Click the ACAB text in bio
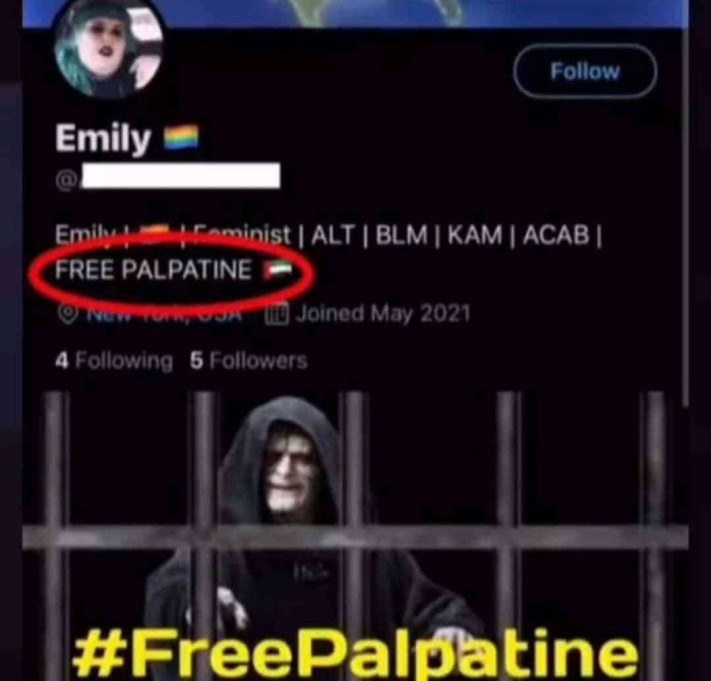711x681 pixels. tap(556, 235)
